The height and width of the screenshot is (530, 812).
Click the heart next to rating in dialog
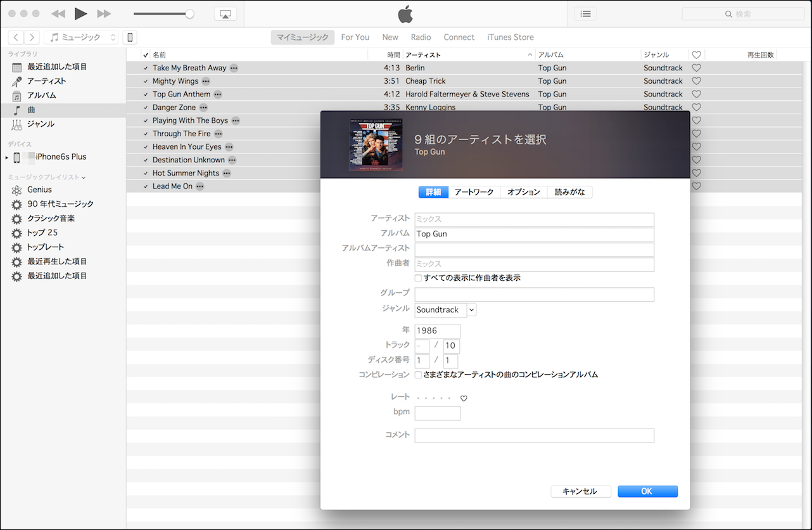click(x=464, y=399)
